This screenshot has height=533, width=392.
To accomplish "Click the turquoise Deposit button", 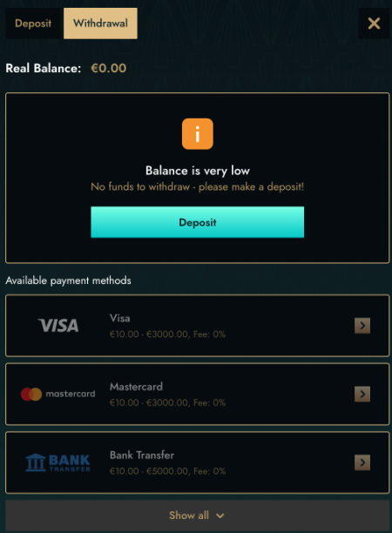I will [198, 222].
